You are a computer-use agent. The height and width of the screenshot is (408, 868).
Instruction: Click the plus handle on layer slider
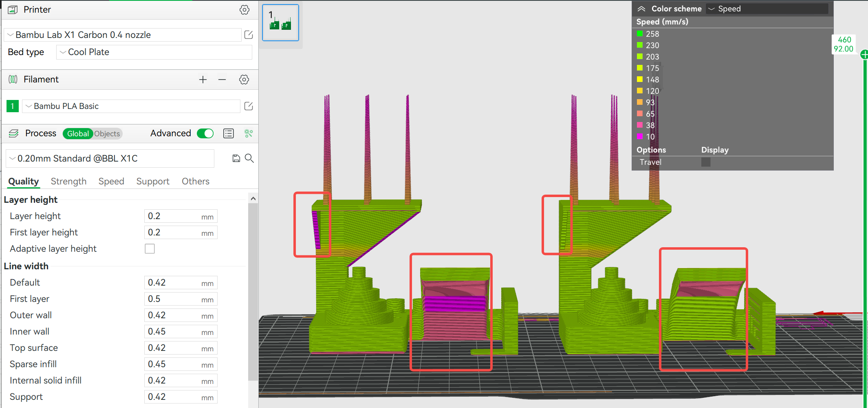[864, 54]
